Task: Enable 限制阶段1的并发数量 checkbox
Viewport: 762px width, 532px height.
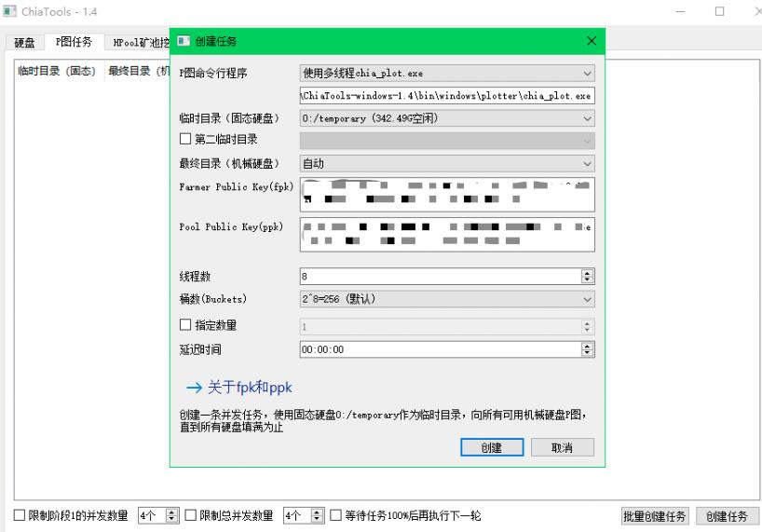Action: tap(19, 515)
